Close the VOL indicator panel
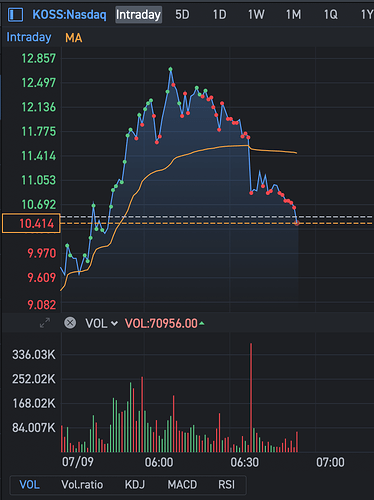The image size is (374, 500). (70, 323)
